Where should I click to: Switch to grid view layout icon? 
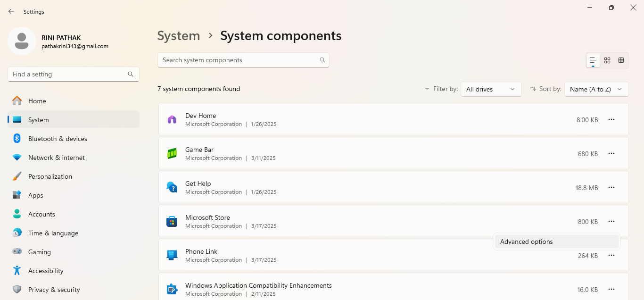607,60
